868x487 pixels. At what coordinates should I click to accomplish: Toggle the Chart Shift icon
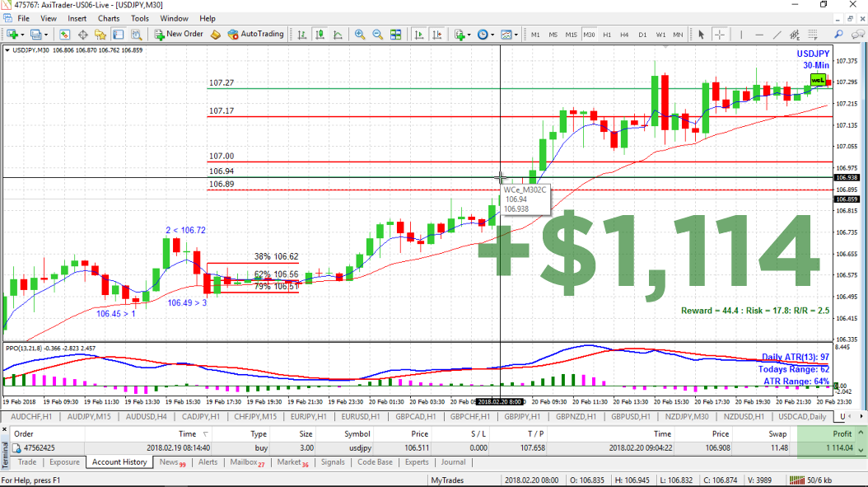(436, 35)
